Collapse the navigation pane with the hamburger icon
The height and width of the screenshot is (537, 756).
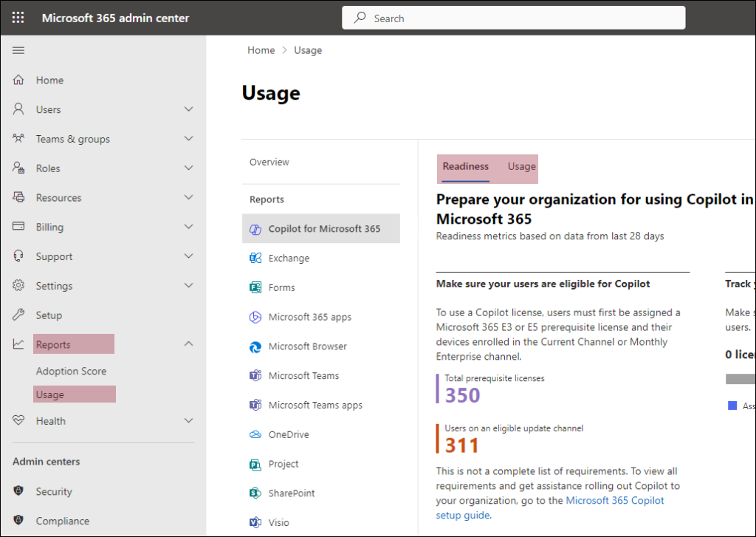click(x=18, y=50)
